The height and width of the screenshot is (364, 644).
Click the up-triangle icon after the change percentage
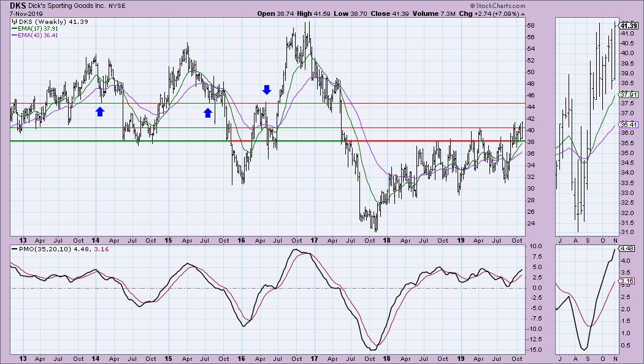pos(523,14)
